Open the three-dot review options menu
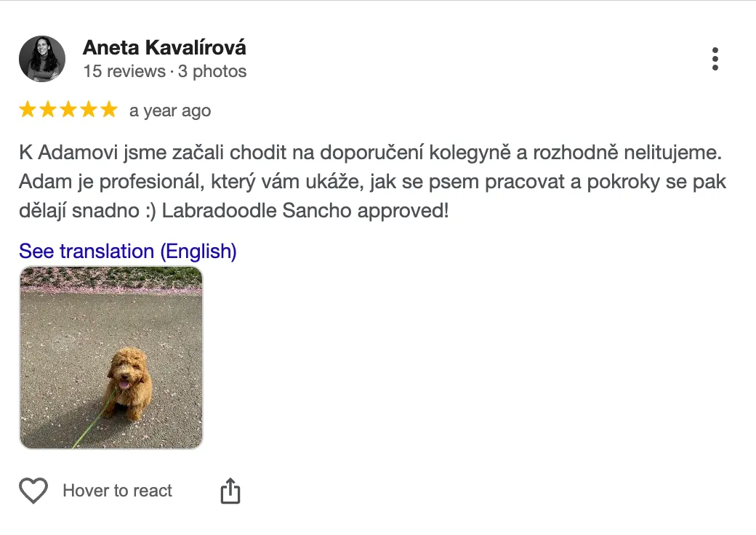The width and height of the screenshot is (756, 535). point(715,59)
